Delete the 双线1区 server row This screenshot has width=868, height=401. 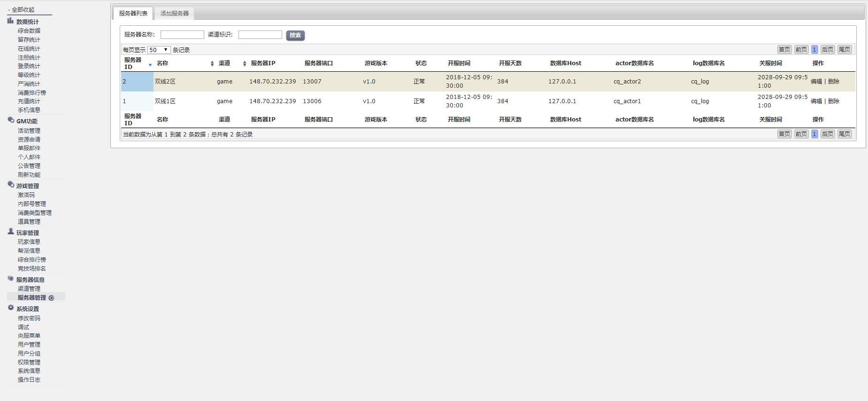pyautogui.click(x=834, y=101)
